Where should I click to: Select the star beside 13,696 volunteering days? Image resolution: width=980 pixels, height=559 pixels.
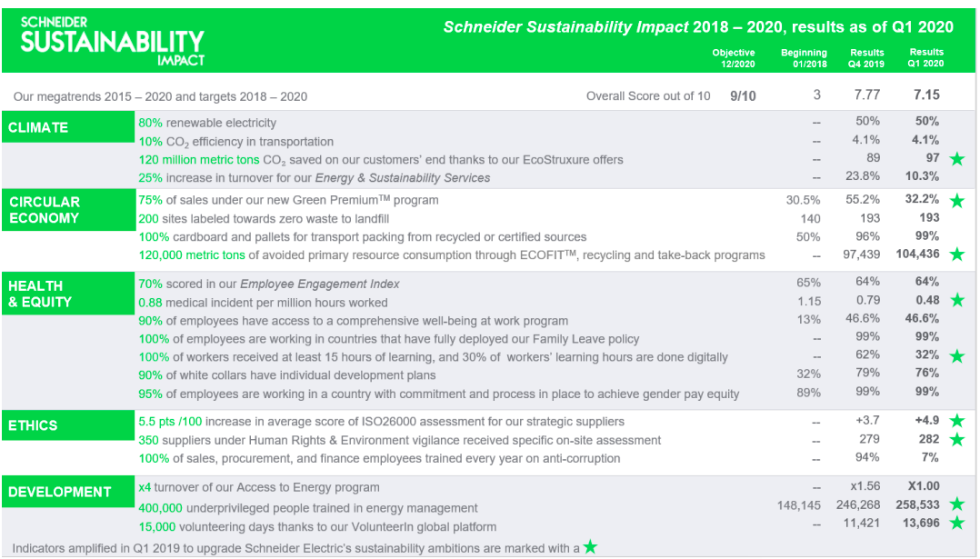tap(956, 524)
